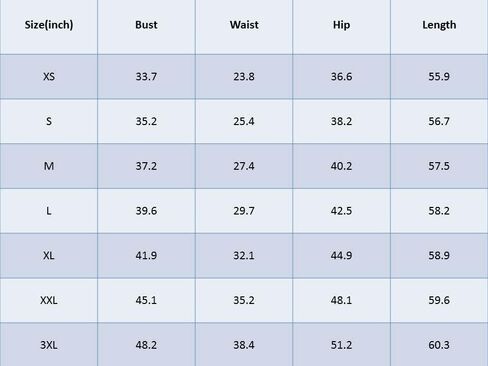Click the 3XL length value 60.3

(439, 345)
